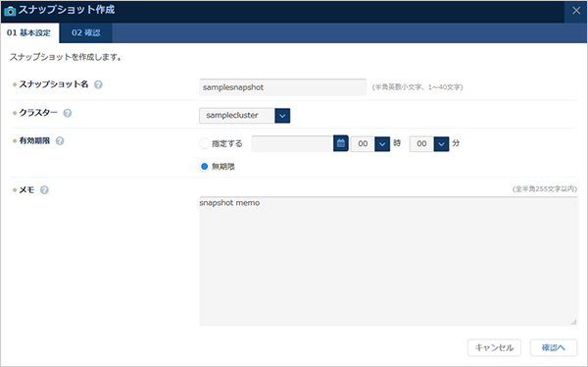Open the samplecluster cluster dropdown
This screenshot has width=588, height=367.
click(x=244, y=116)
